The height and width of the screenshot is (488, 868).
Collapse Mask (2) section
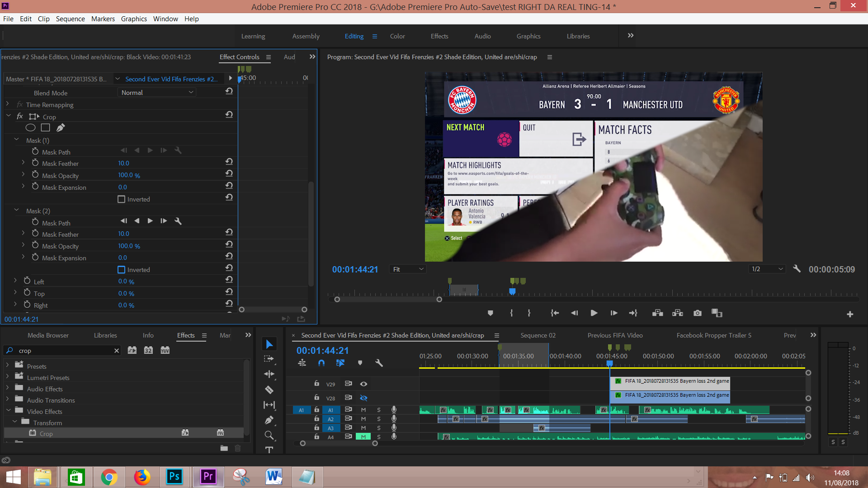(x=16, y=211)
